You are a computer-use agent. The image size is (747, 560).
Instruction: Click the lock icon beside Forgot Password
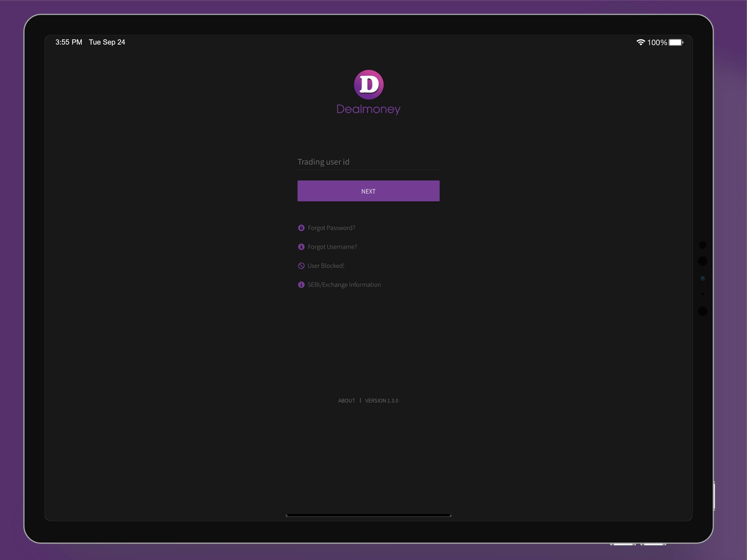tap(301, 228)
